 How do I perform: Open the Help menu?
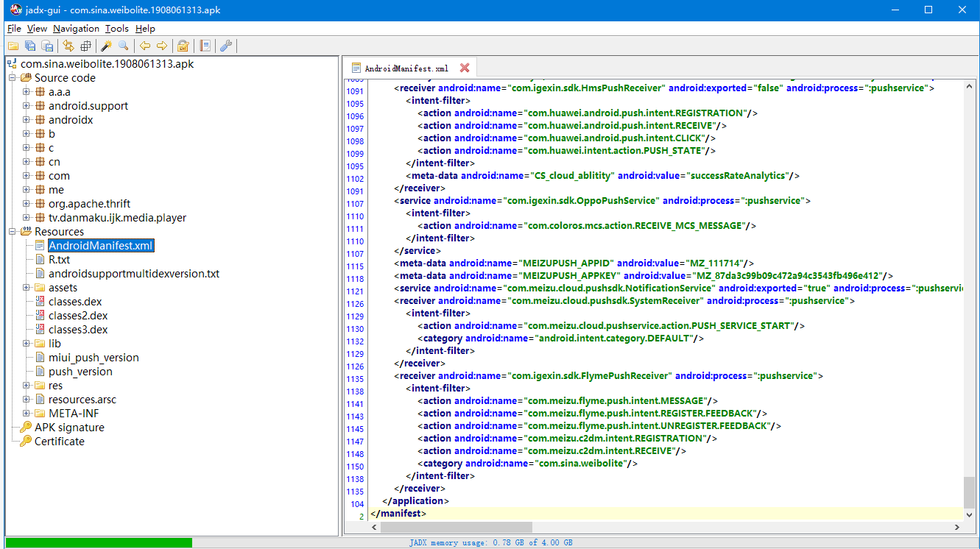(x=145, y=29)
